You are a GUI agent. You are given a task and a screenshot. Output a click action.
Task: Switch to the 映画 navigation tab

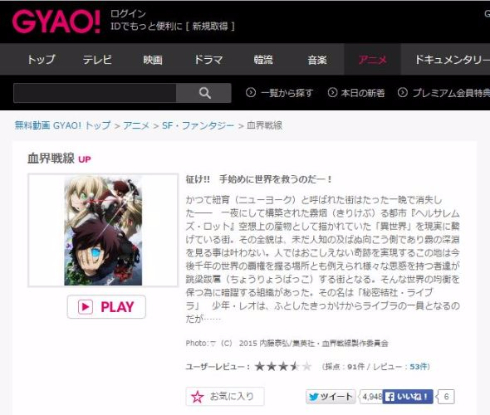(153, 60)
